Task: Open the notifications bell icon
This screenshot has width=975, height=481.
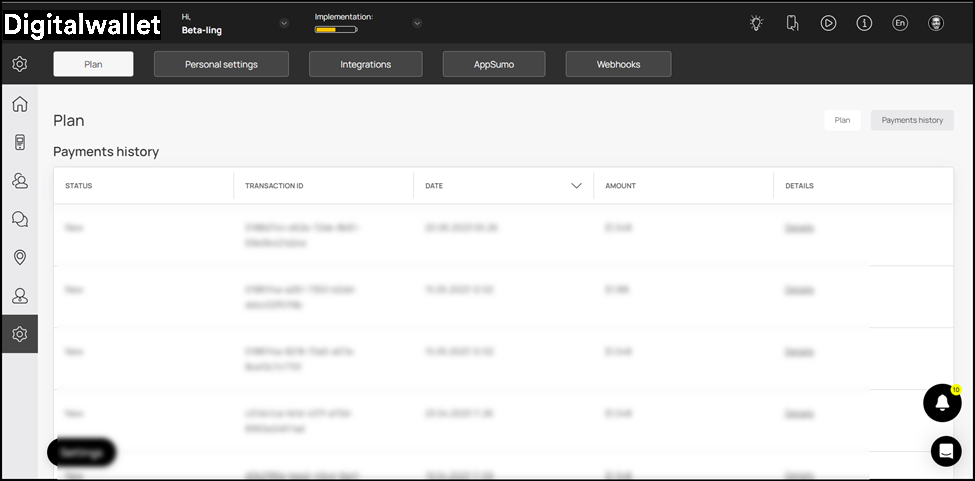Action: 941,402
